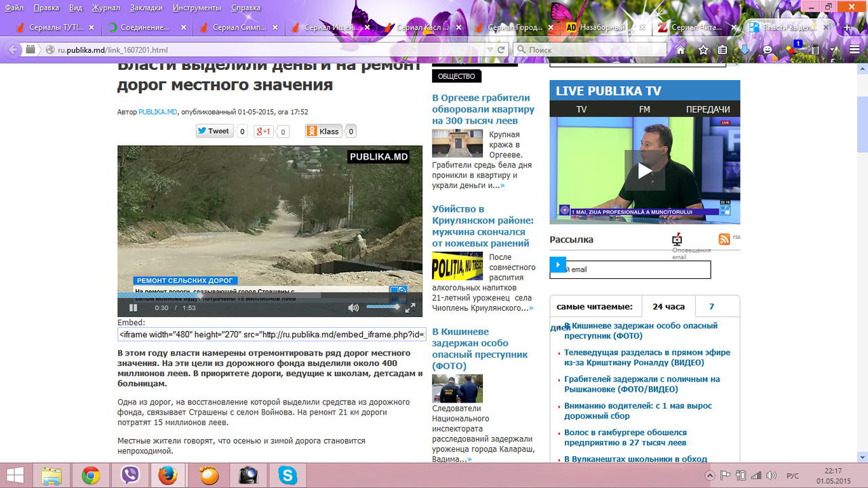
Task: Open the orange ball app in taskbar
Action: coord(210,475)
